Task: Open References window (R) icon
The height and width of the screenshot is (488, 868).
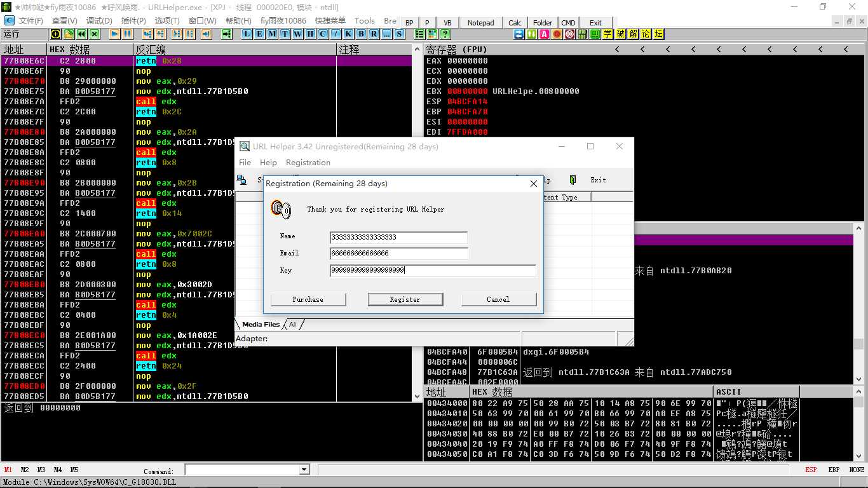Action: [x=374, y=34]
